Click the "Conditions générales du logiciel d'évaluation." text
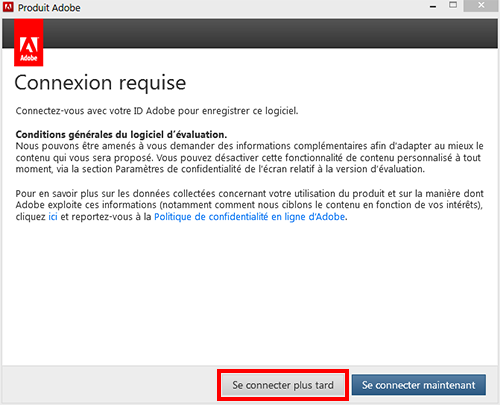 tap(121, 135)
